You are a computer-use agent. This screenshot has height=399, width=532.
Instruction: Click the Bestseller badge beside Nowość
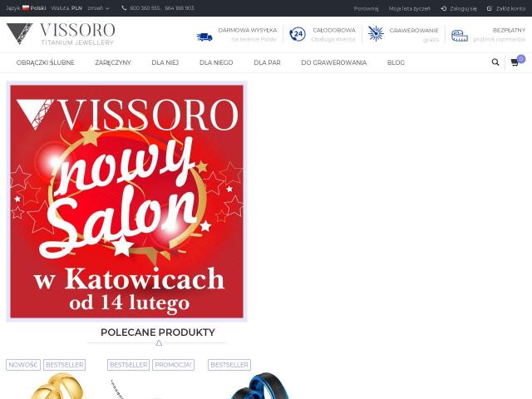[x=65, y=365]
